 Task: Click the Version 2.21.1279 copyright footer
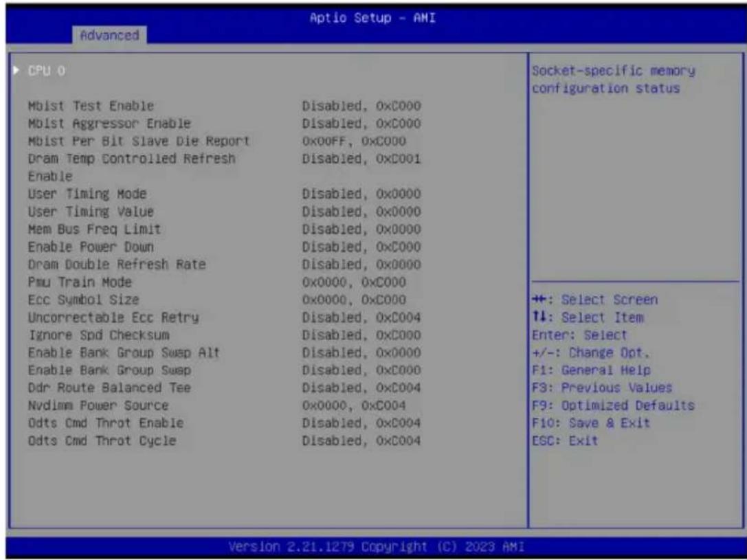pyautogui.click(x=377, y=547)
